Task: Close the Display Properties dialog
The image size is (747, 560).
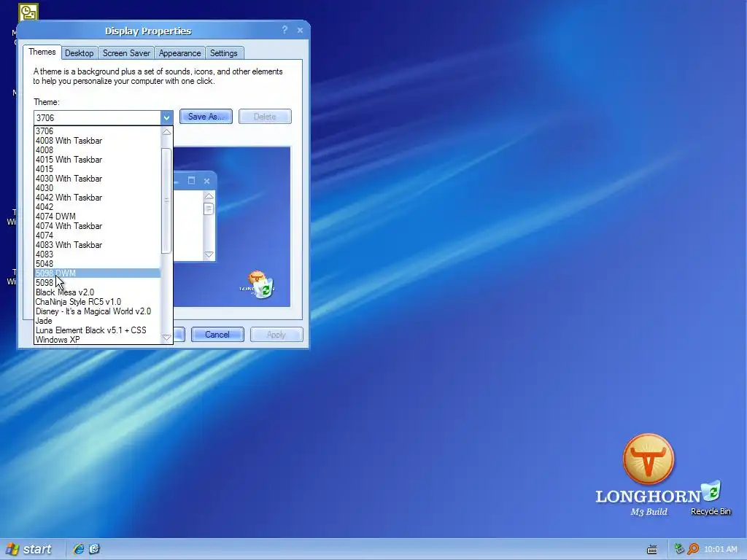Action: [300, 30]
